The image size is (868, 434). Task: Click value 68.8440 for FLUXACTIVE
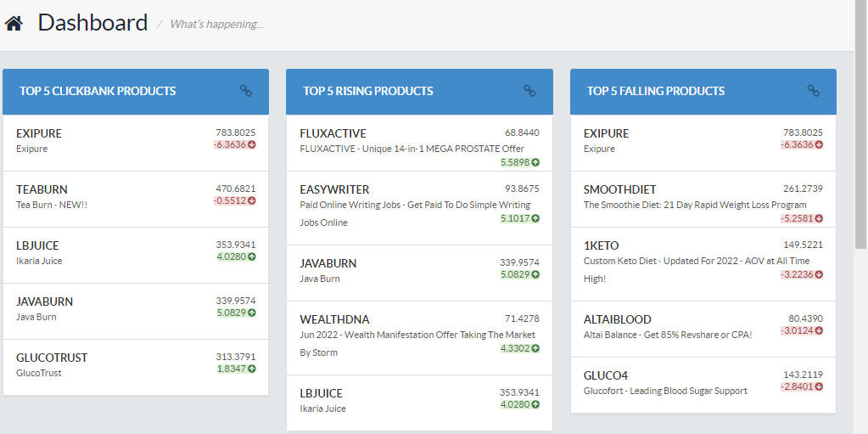tap(522, 133)
